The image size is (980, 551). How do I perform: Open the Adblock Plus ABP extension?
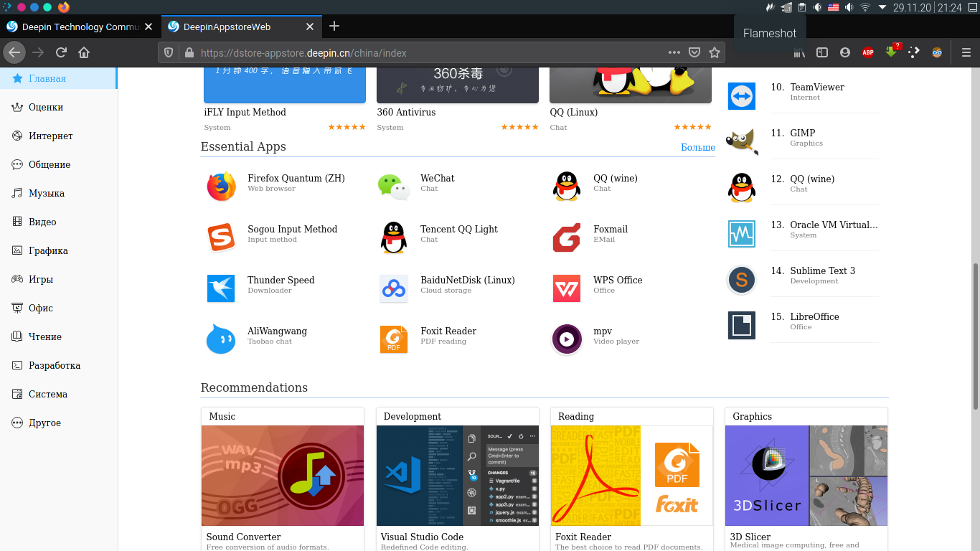pos(868,52)
